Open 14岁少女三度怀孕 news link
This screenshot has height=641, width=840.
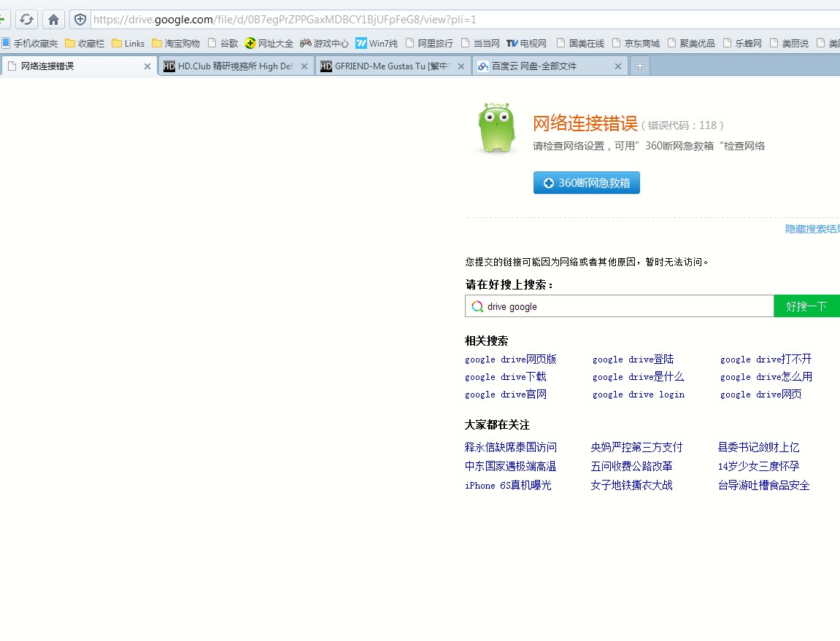[758, 467]
